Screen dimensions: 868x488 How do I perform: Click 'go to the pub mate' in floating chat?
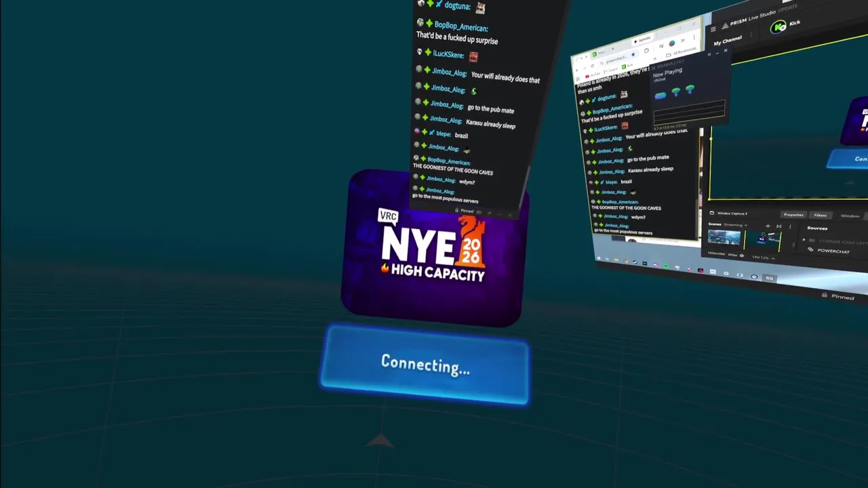(490, 109)
